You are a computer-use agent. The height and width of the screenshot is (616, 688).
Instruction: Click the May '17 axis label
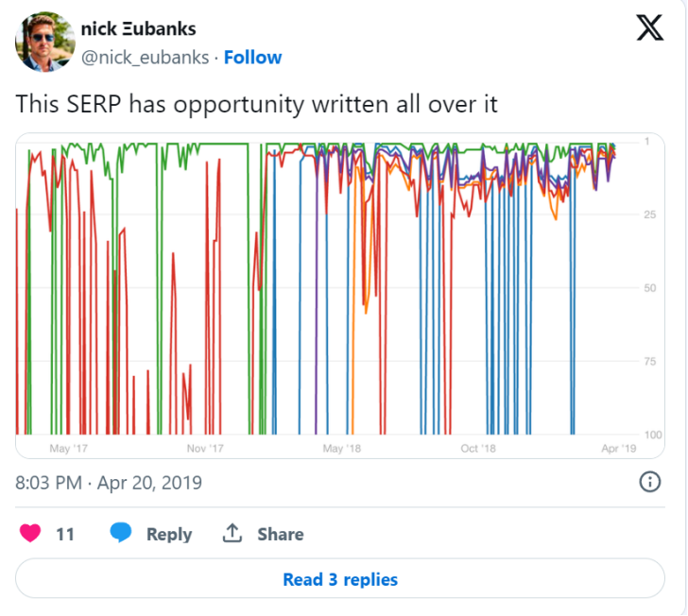(x=68, y=449)
